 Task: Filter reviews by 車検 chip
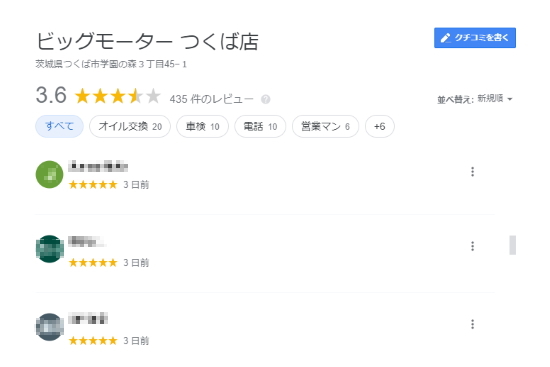[x=202, y=126]
